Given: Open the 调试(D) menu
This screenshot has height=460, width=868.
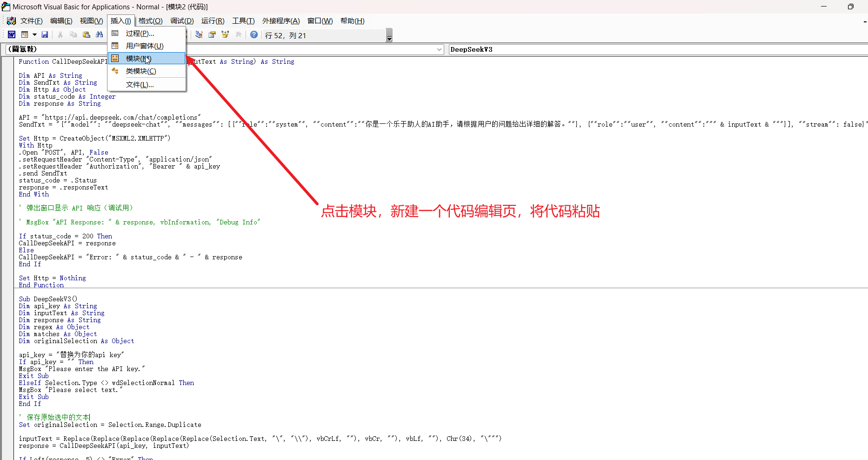Looking at the screenshot, I should [182, 21].
